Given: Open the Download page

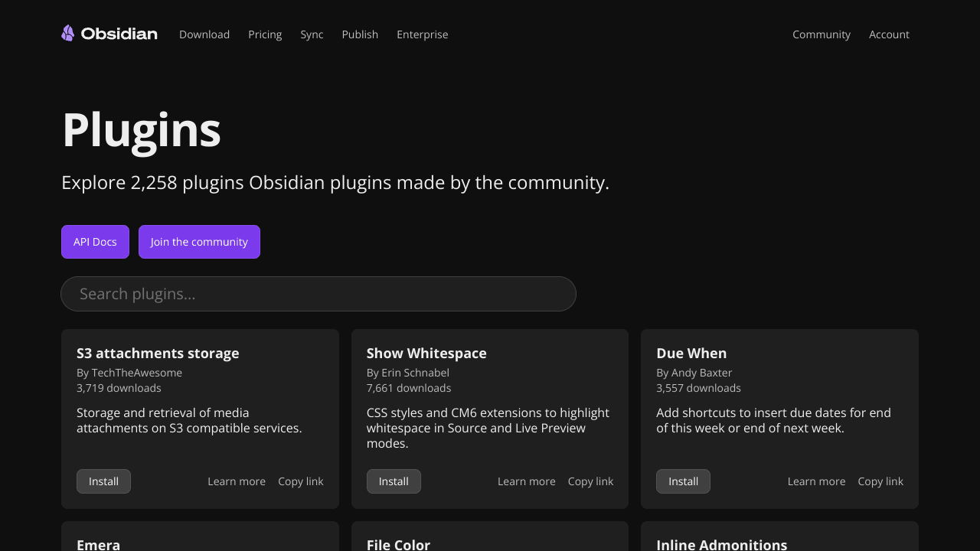Looking at the screenshot, I should pyautogui.click(x=204, y=34).
